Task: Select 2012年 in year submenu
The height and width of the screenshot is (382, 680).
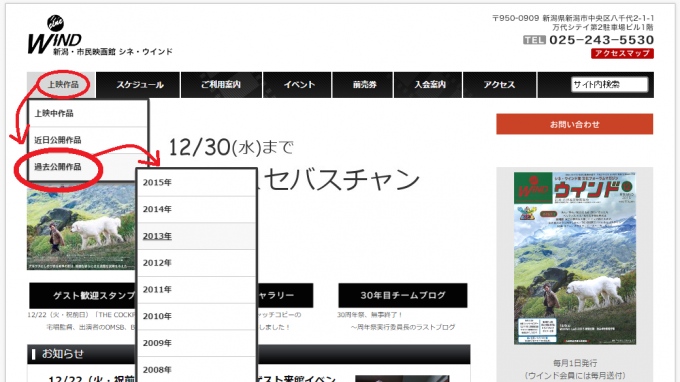Action: click(196, 263)
